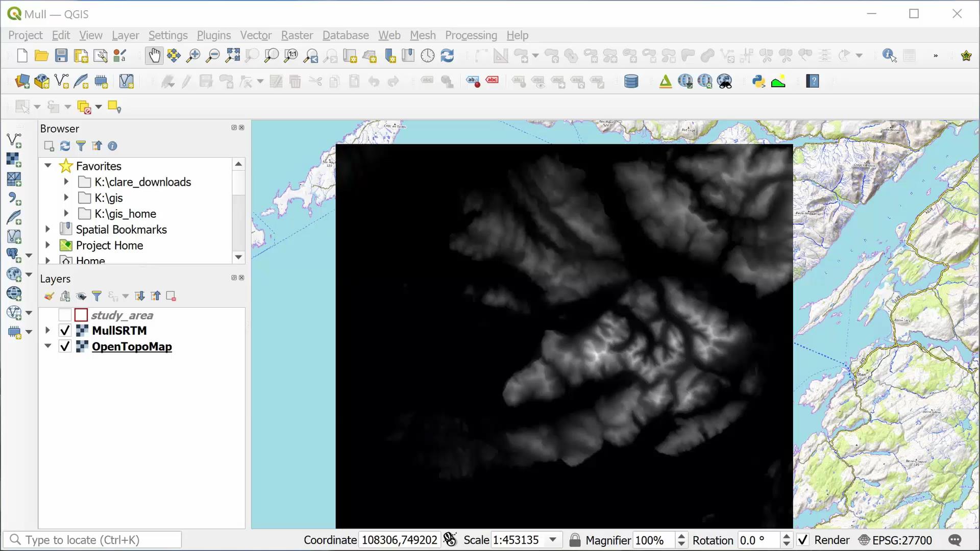
Task: Select the Identify Features tool
Action: click(x=890, y=56)
